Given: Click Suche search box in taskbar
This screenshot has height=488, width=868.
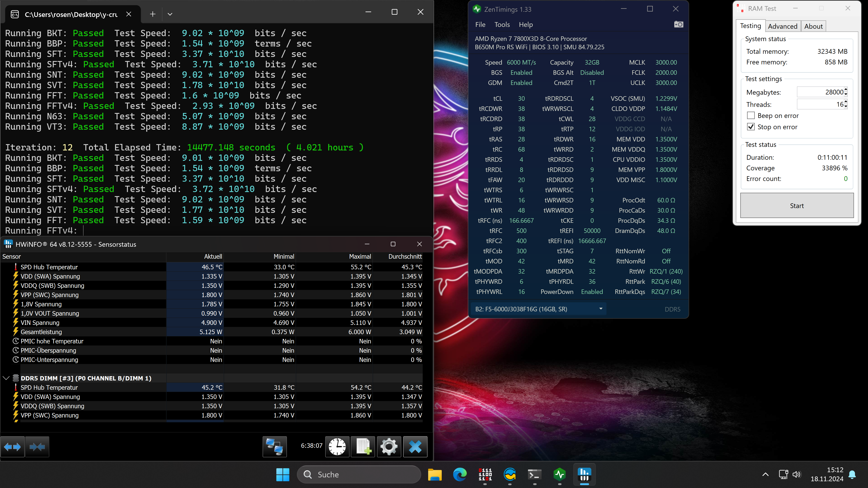Looking at the screenshot, I should point(359,474).
